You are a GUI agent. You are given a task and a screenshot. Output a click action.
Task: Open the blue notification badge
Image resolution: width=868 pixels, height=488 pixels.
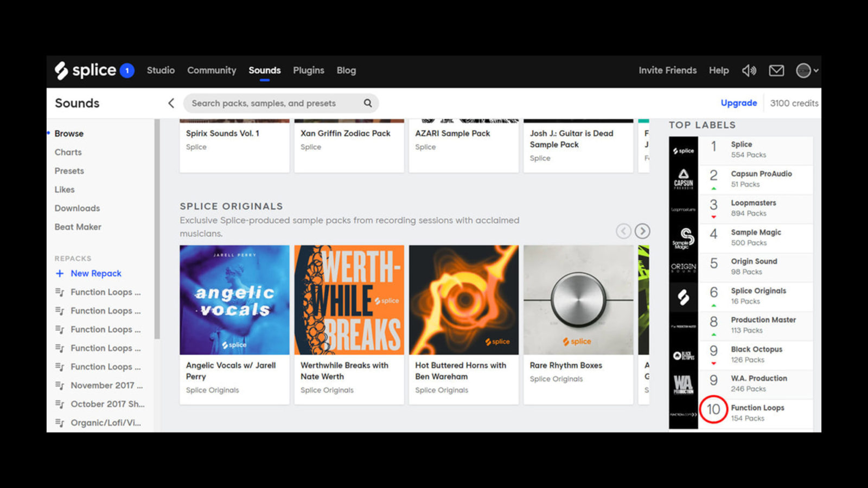127,70
